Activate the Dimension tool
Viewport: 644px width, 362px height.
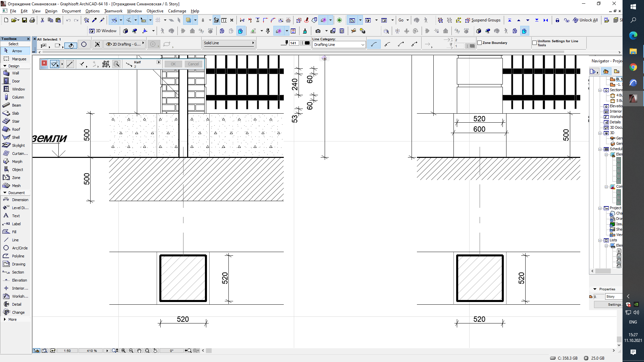coord(15,200)
